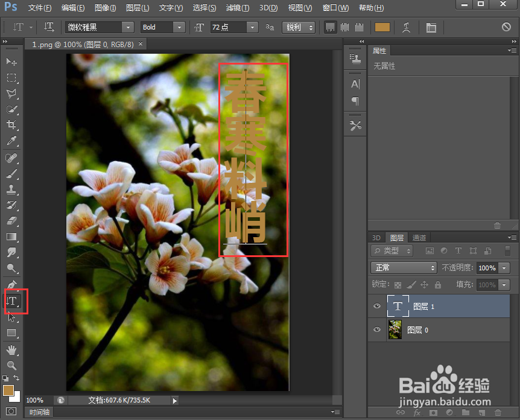Viewport: 520px width, 420px height.
Task: Select the Rectangular Marquee tool
Action: pyautogui.click(x=11, y=78)
